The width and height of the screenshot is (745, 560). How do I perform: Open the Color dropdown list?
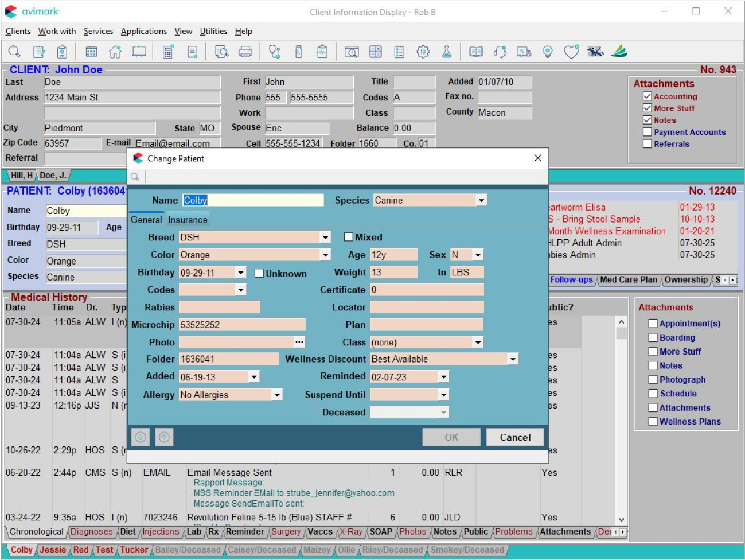tap(325, 255)
